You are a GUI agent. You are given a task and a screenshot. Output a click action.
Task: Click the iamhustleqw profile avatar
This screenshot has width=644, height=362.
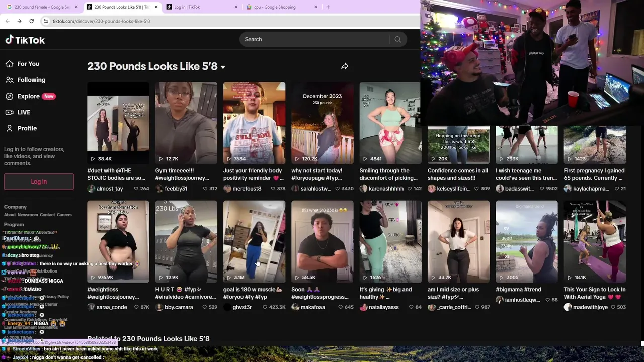pos(500,300)
